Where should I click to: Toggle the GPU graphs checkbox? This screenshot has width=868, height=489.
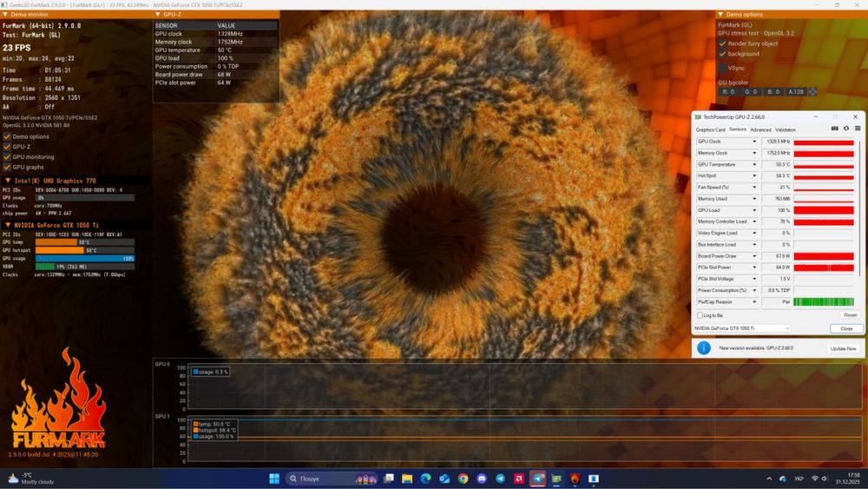point(7,167)
